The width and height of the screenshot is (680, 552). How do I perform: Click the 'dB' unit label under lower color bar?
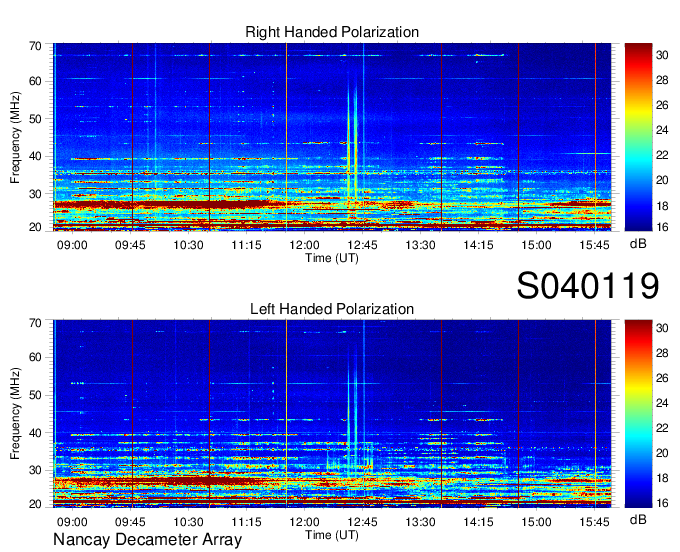638,519
